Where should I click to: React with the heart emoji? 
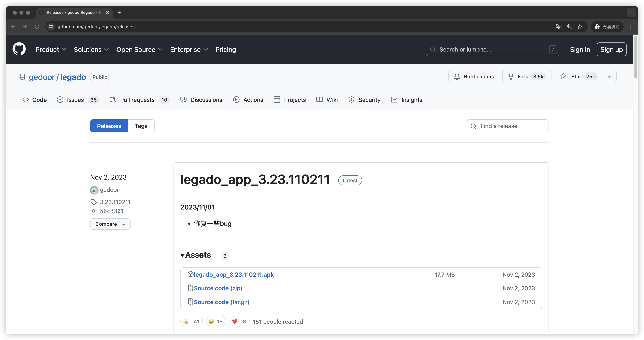click(240, 322)
